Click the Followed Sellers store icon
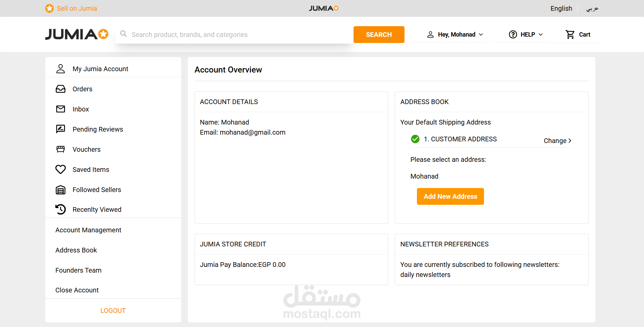This screenshot has width=644, height=327. (x=60, y=190)
